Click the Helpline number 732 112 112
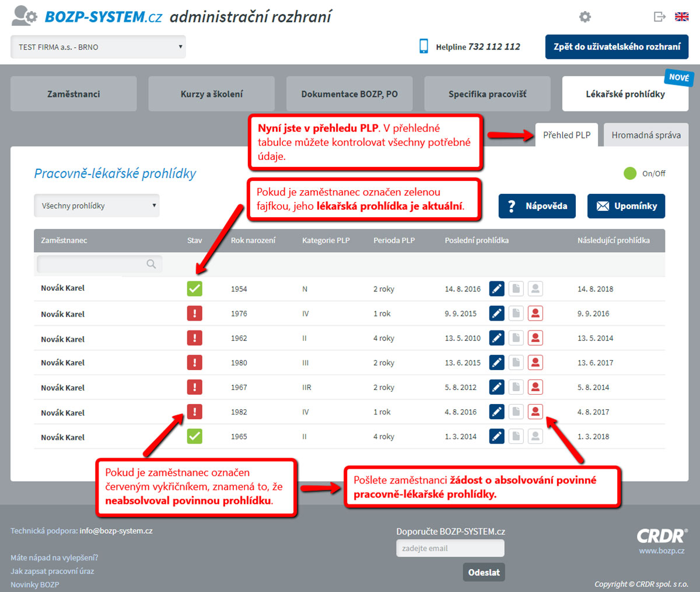700x592 pixels. point(494,47)
